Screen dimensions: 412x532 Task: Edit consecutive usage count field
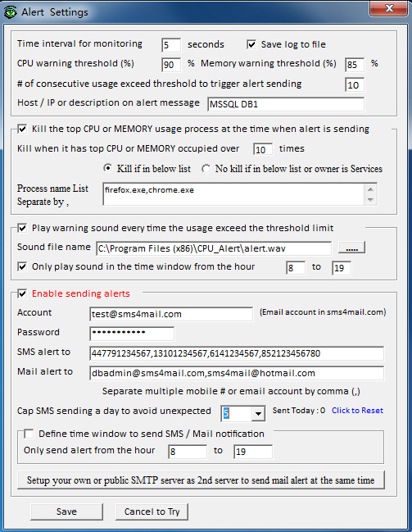tap(355, 84)
